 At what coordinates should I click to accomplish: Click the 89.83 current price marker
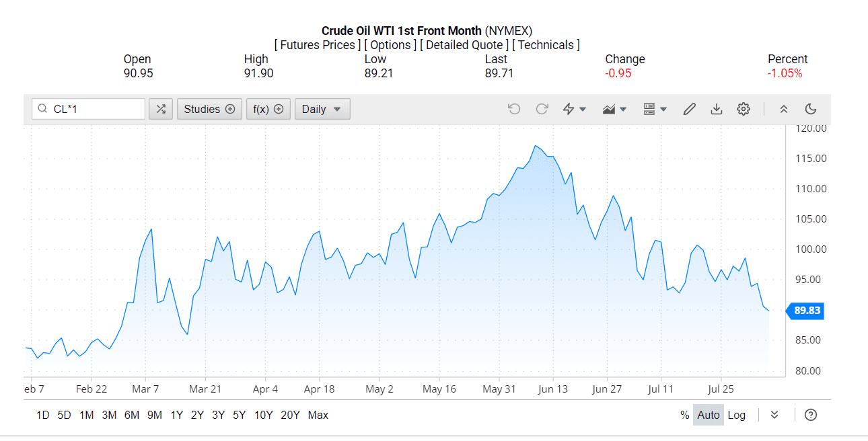coord(805,311)
